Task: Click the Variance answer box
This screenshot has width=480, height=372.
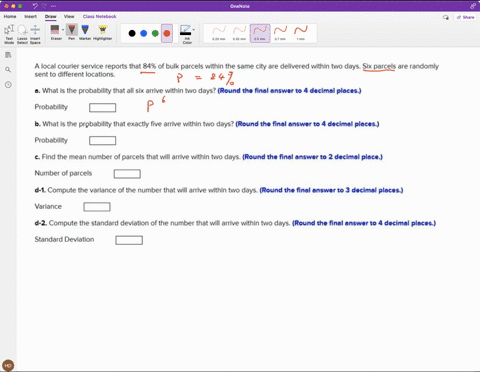Action: tap(97, 207)
